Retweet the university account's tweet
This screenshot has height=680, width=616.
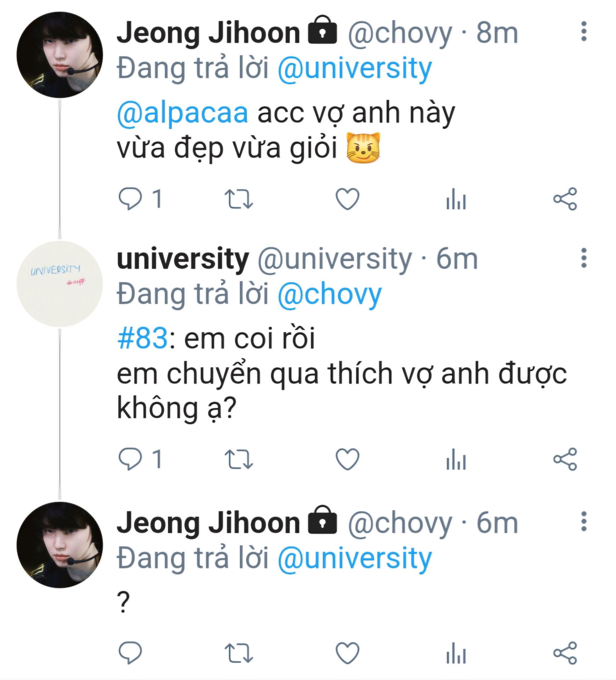click(239, 459)
